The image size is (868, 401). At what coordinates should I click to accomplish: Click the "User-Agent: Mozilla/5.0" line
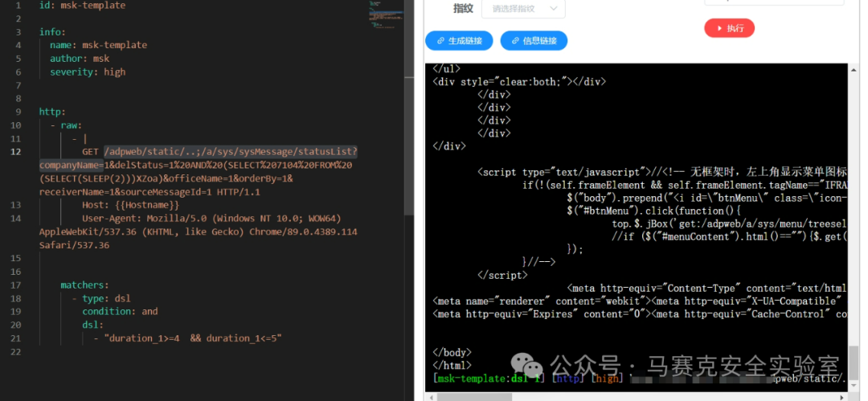pos(211,219)
